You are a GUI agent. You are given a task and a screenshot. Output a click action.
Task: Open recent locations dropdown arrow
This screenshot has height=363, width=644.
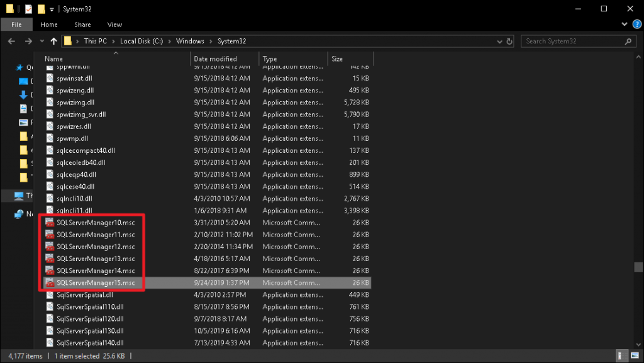pyautogui.click(x=42, y=41)
